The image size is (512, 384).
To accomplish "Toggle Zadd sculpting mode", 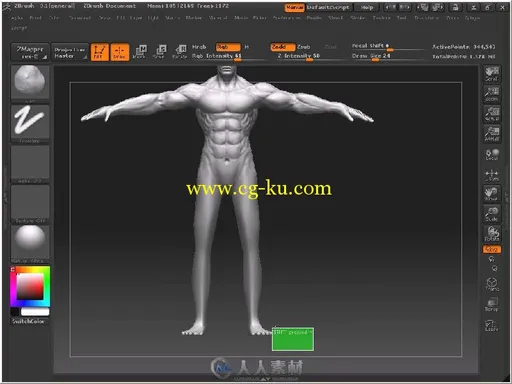I will click(283, 47).
